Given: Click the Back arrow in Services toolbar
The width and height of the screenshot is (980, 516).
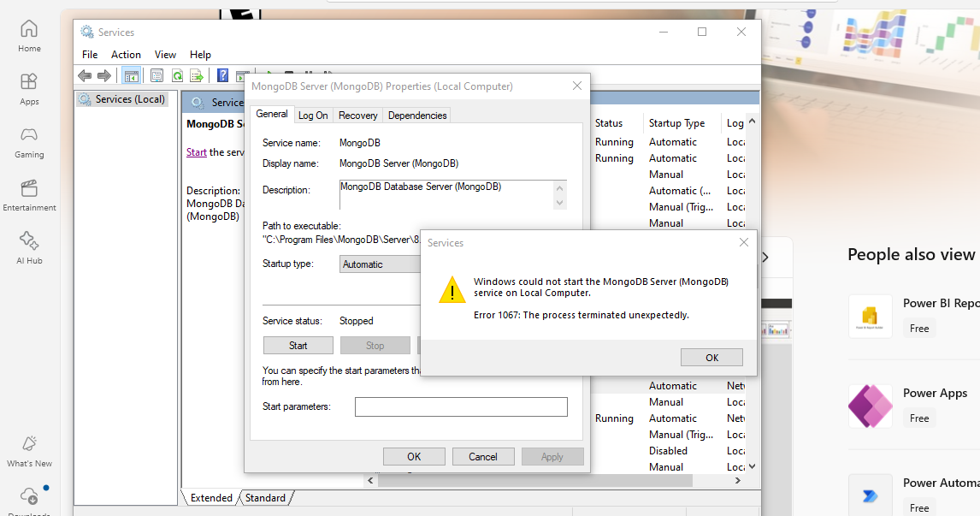Looking at the screenshot, I should click(85, 75).
